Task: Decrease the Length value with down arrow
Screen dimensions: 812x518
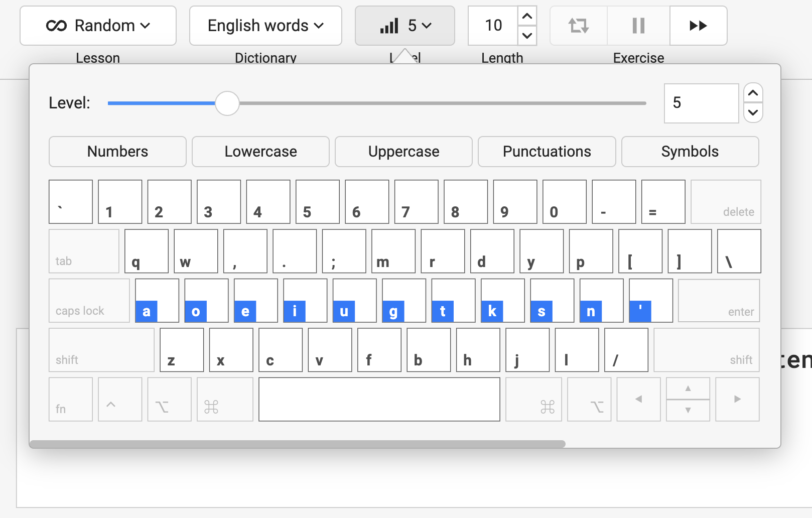Action: click(527, 35)
